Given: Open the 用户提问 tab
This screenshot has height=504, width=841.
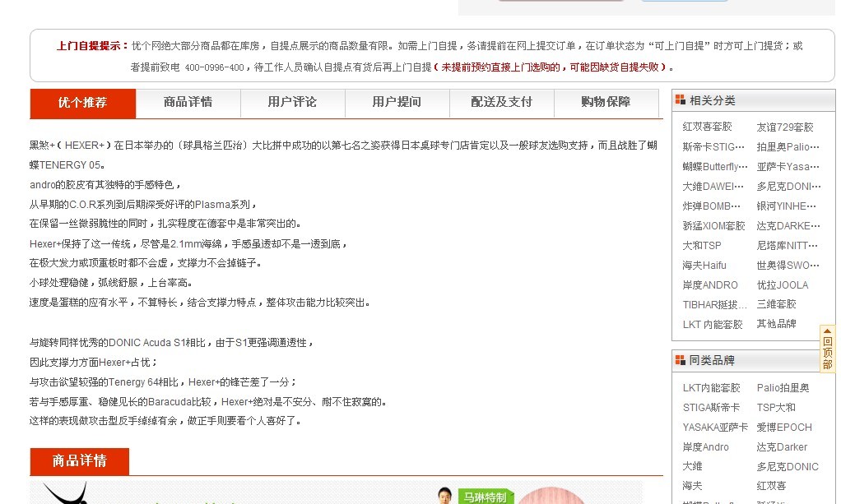Looking at the screenshot, I should coord(397,103).
